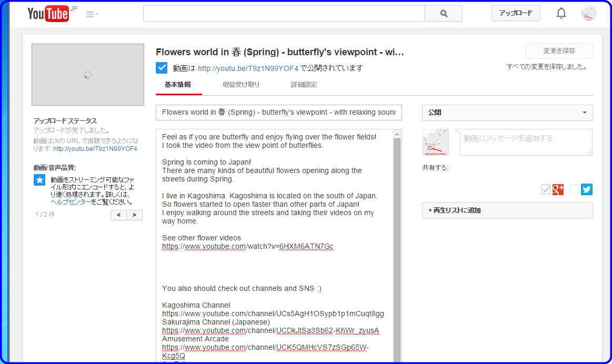Image resolution: width=612 pixels, height=364 pixels.
Task: Open the account avatar menu
Action: 588,13
